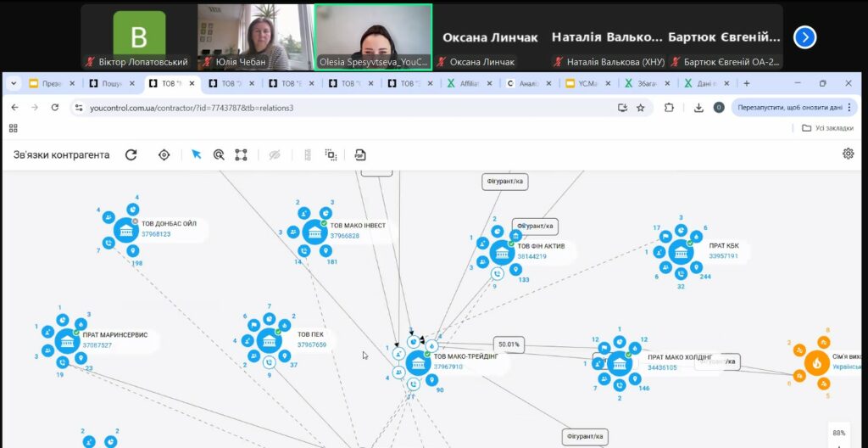Viewport: 868px width, 448px height.
Task: Click the ТОВ МАКО-ТРЕЙДІНГ central building node
Action: 419,363
